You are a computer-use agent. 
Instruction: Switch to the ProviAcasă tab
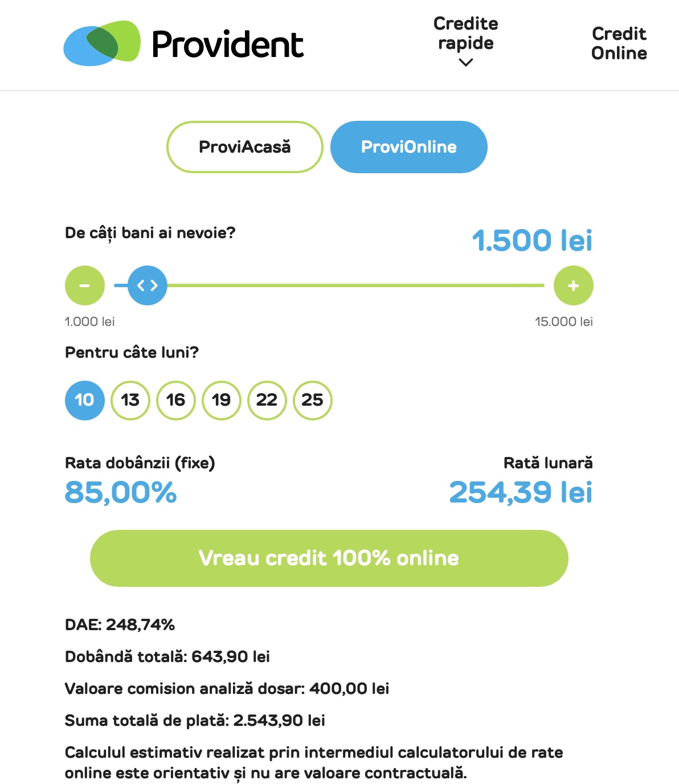click(x=245, y=147)
